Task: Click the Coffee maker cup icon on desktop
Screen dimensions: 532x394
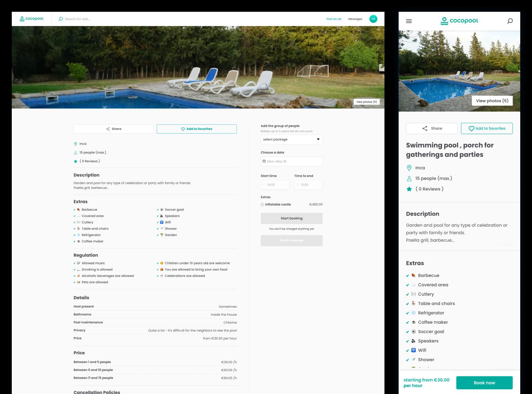Action: click(x=79, y=241)
